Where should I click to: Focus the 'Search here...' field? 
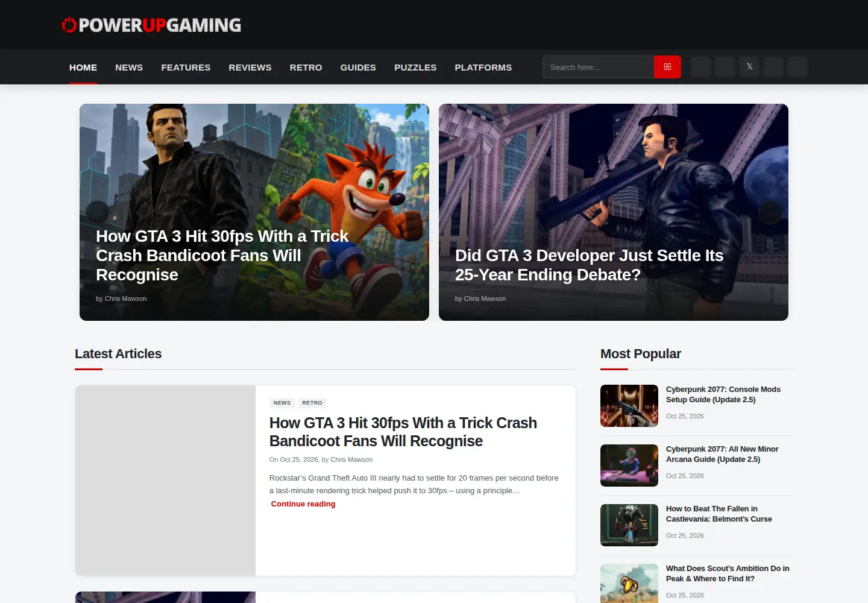pos(598,67)
